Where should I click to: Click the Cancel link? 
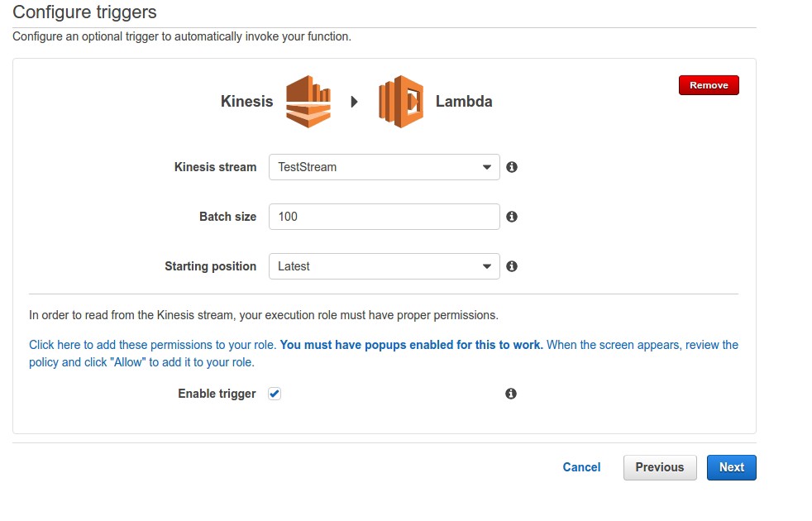point(581,467)
